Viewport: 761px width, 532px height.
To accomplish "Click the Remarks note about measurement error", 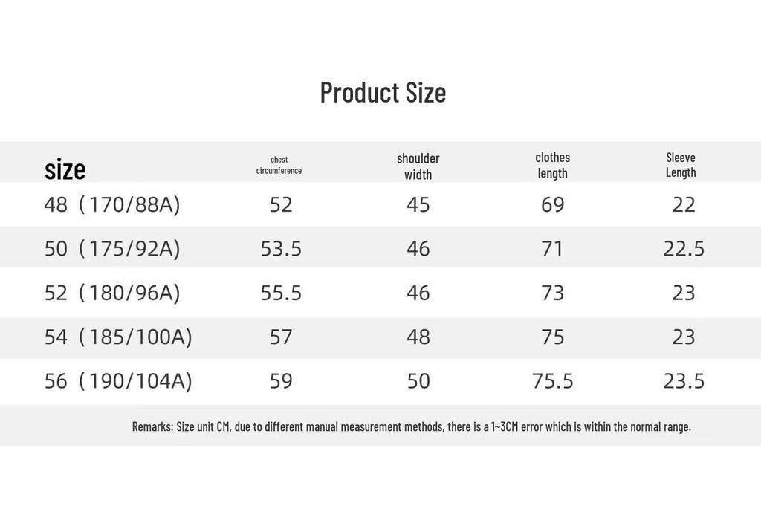I will click(412, 426).
